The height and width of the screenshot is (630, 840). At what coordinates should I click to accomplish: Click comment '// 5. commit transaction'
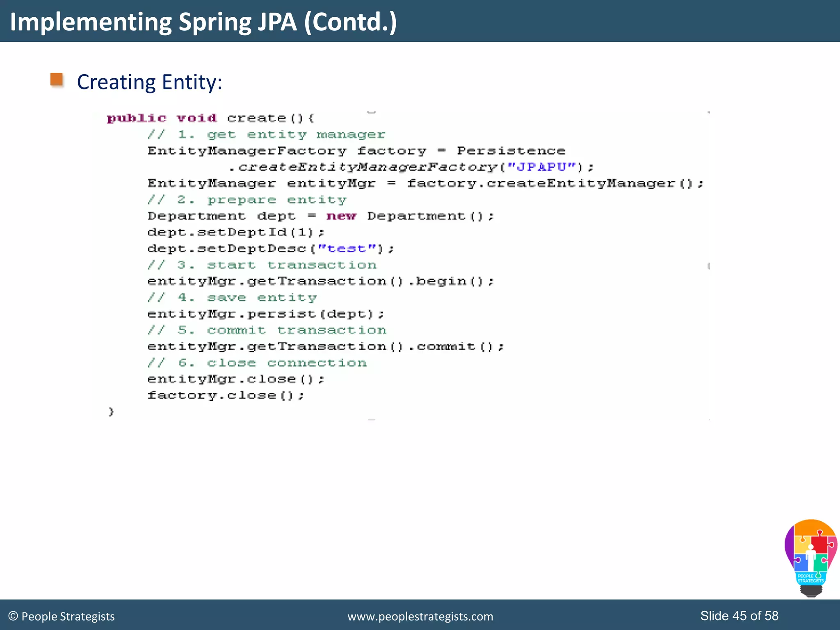click(x=267, y=330)
